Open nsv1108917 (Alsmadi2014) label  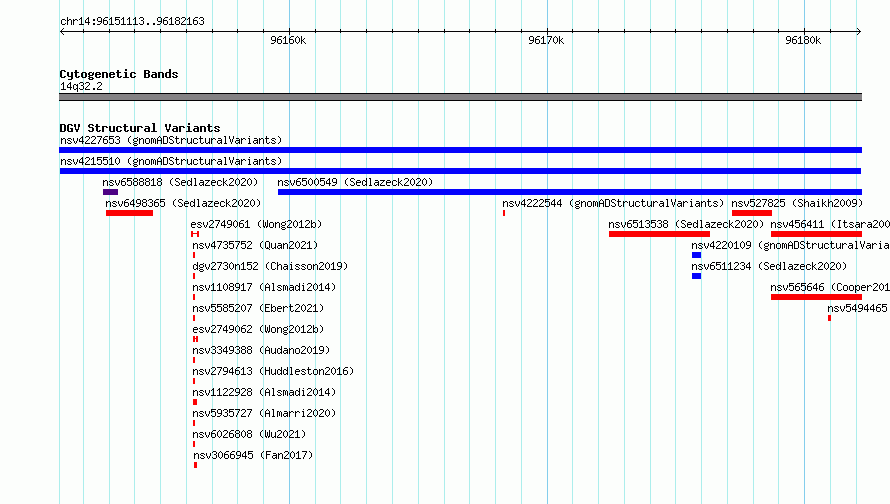[x=264, y=287]
